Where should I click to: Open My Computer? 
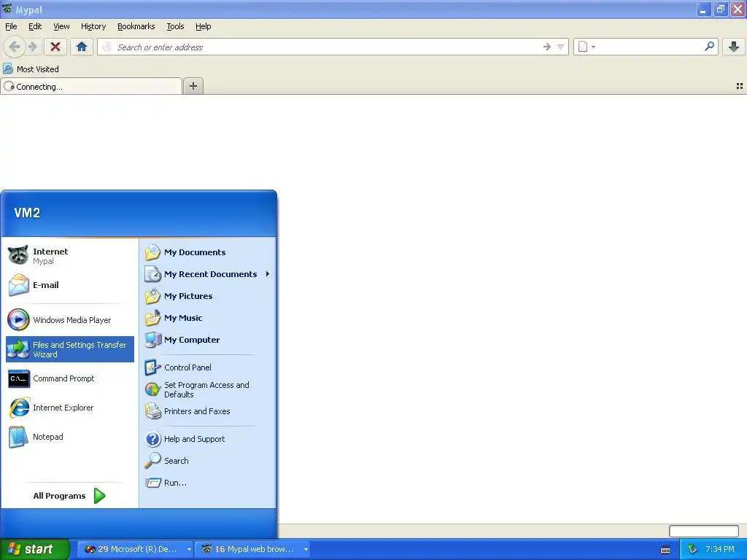click(x=208, y=340)
